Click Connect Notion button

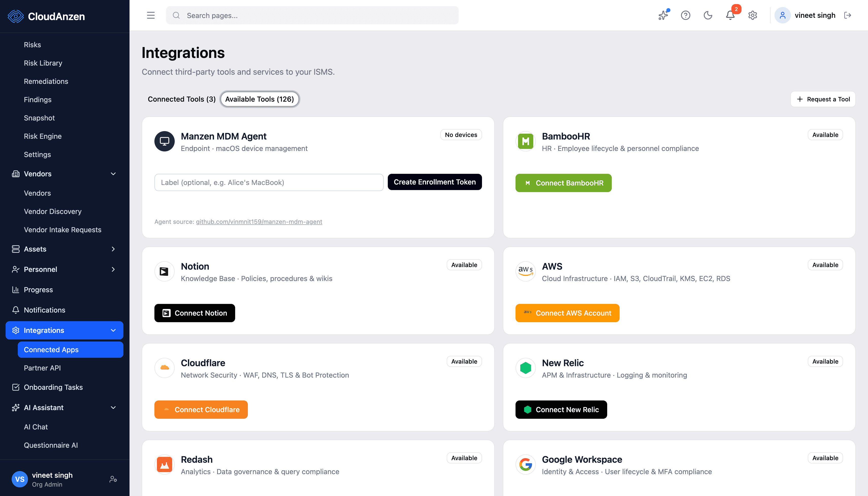195,313
